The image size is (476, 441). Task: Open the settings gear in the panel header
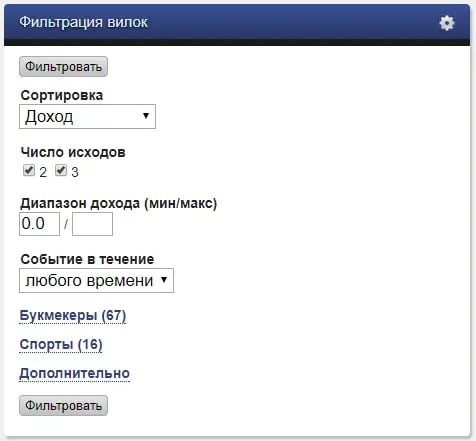447,23
